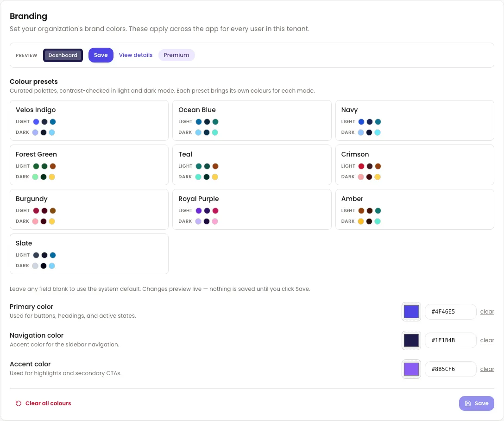Select the Slate preset card
The image size is (504, 421).
point(89,254)
